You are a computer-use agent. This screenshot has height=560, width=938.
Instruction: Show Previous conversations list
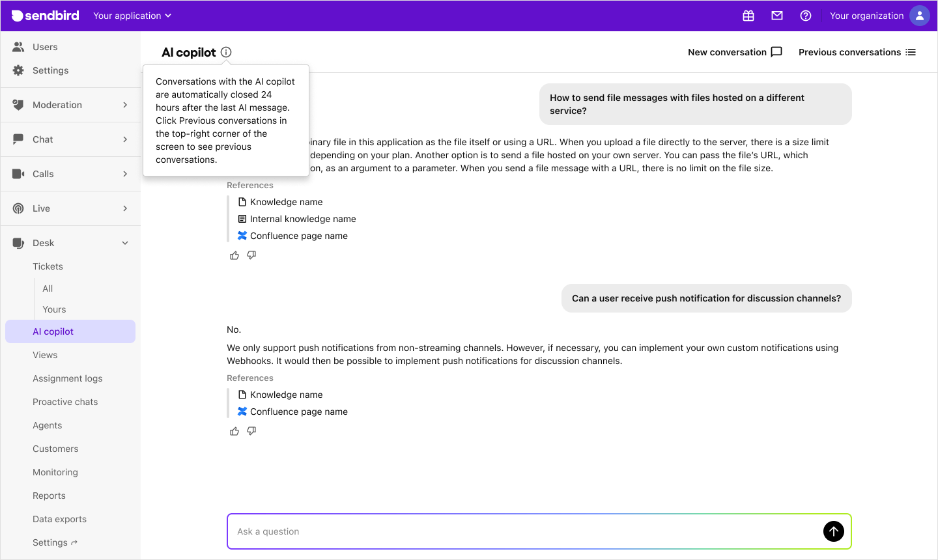click(857, 52)
